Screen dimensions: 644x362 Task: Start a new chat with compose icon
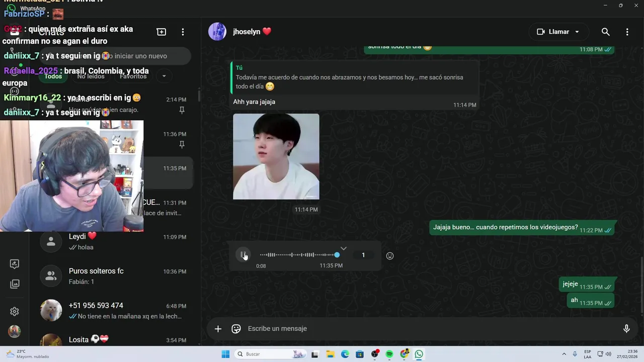pos(162,32)
